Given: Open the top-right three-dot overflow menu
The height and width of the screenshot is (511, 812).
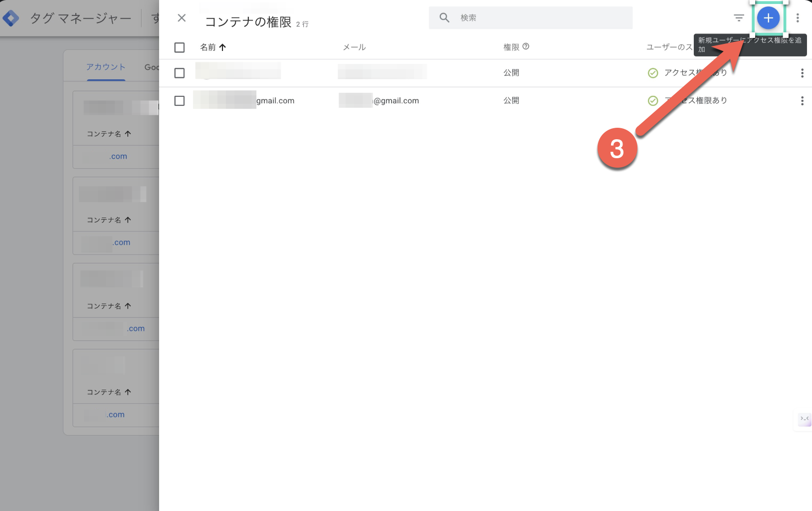Looking at the screenshot, I should (798, 17).
